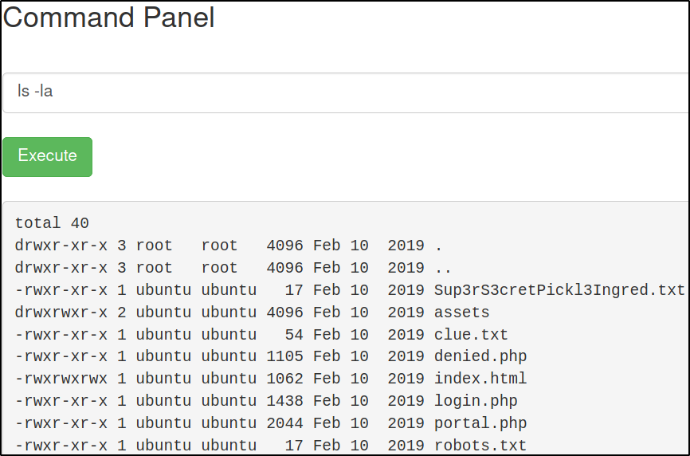Click the -rwxrwxrwx permissions of index.html
This screenshot has height=456, width=690.
point(61,379)
